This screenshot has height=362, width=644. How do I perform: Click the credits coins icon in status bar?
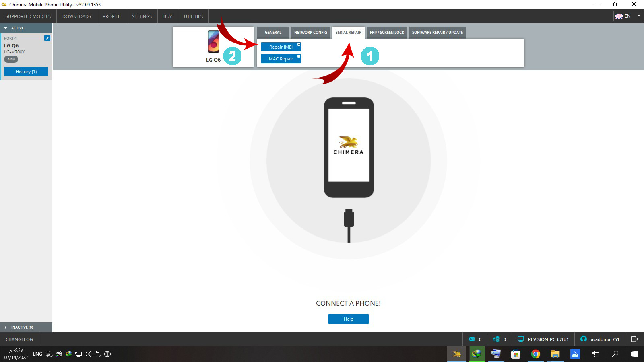496,339
